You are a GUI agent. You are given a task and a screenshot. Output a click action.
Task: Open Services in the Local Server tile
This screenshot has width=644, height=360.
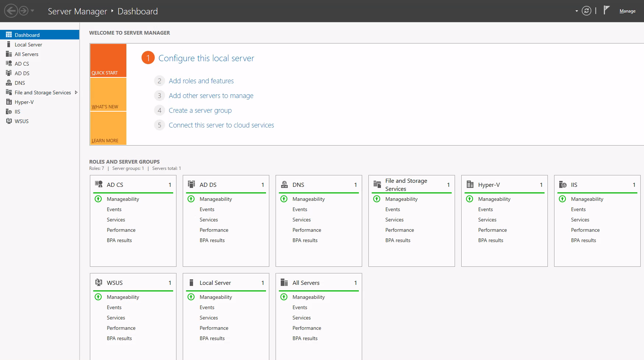pyautogui.click(x=209, y=318)
